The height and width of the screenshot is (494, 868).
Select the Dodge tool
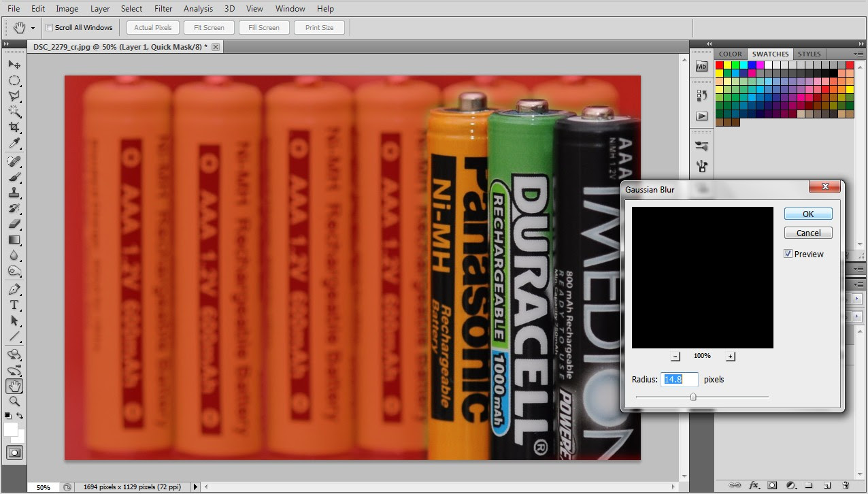tap(14, 271)
